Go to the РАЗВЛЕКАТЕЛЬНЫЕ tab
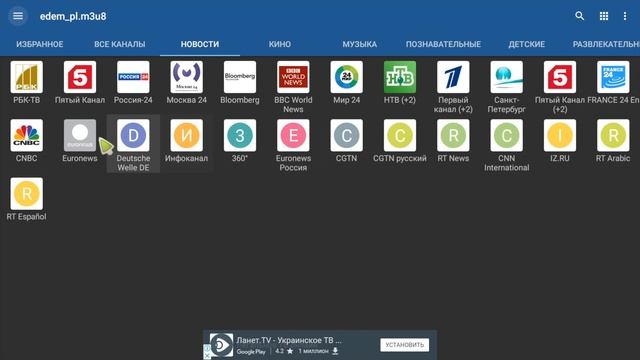The height and width of the screenshot is (360, 640). (x=606, y=44)
